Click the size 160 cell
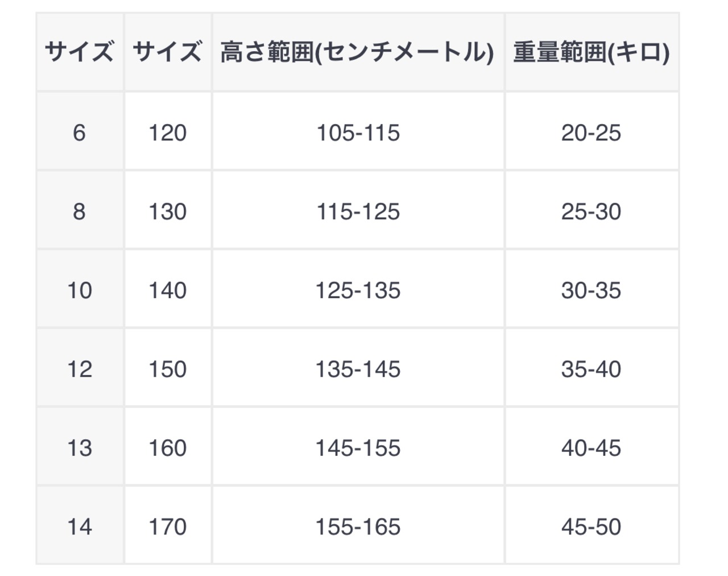 coord(168,446)
